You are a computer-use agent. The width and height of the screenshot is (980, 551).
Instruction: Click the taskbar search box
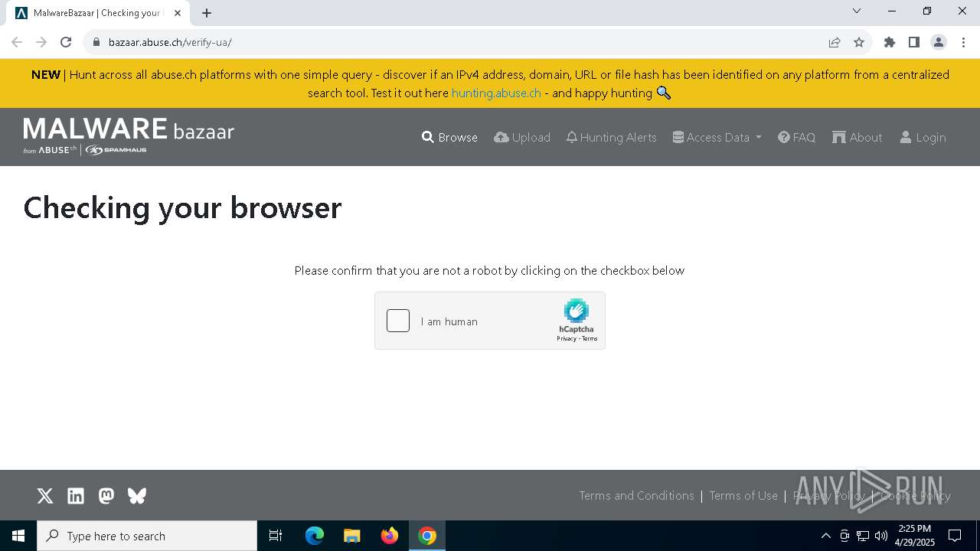tap(147, 536)
